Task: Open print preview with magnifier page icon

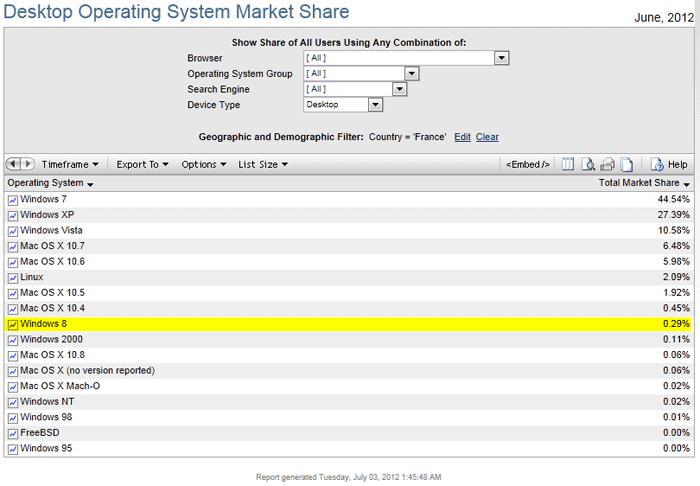Action: tap(588, 165)
